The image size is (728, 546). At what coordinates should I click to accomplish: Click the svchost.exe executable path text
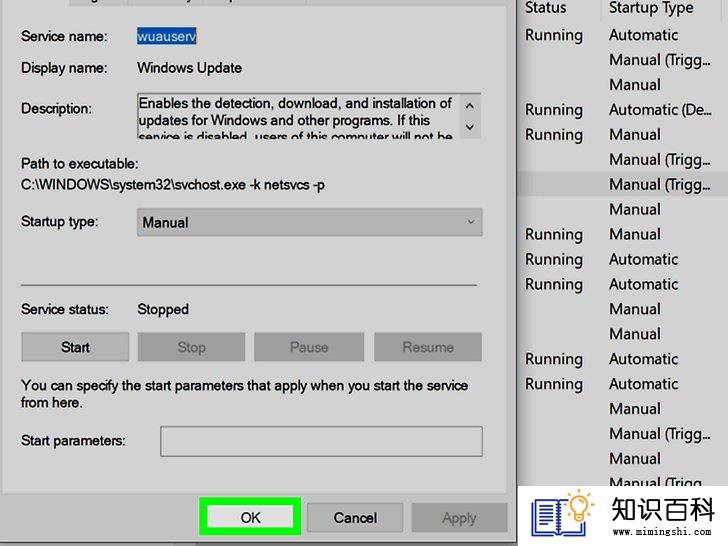pos(173,185)
